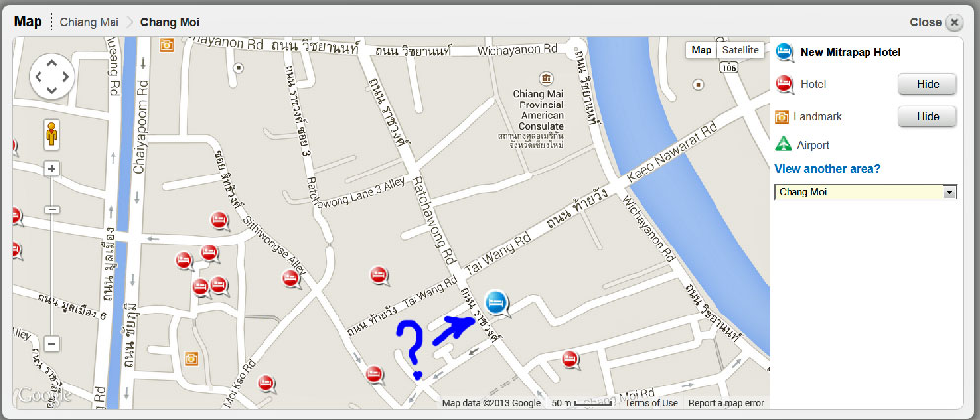Viewport: 980px width, 420px height.
Task: Click the landmark camera icon beside Chaiyapoom Rd bottom
Action: 191,358
